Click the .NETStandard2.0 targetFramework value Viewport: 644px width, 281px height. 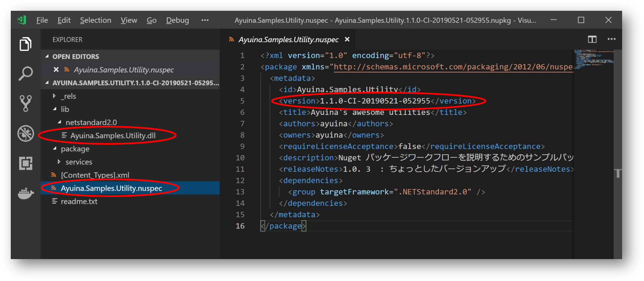tap(432, 192)
